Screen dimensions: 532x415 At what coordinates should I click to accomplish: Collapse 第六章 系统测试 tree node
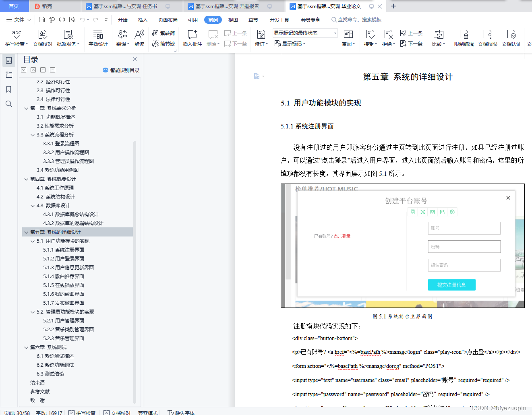coord(26,347)
